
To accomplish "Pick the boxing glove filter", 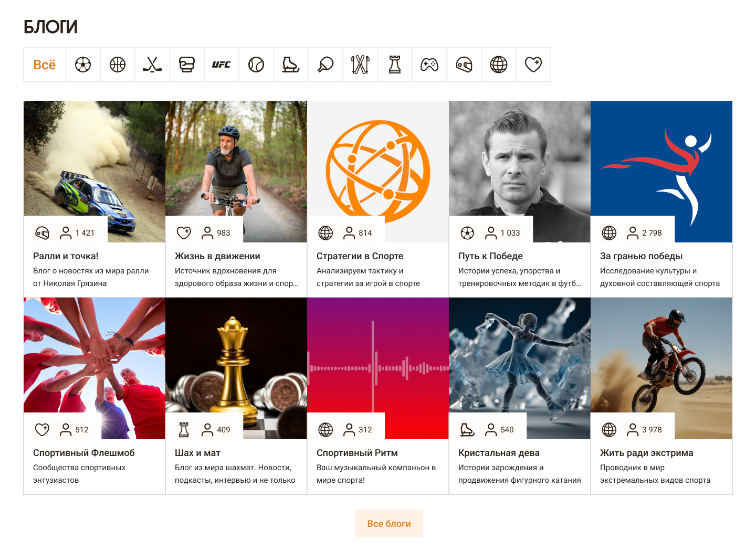I will [187, 65].
